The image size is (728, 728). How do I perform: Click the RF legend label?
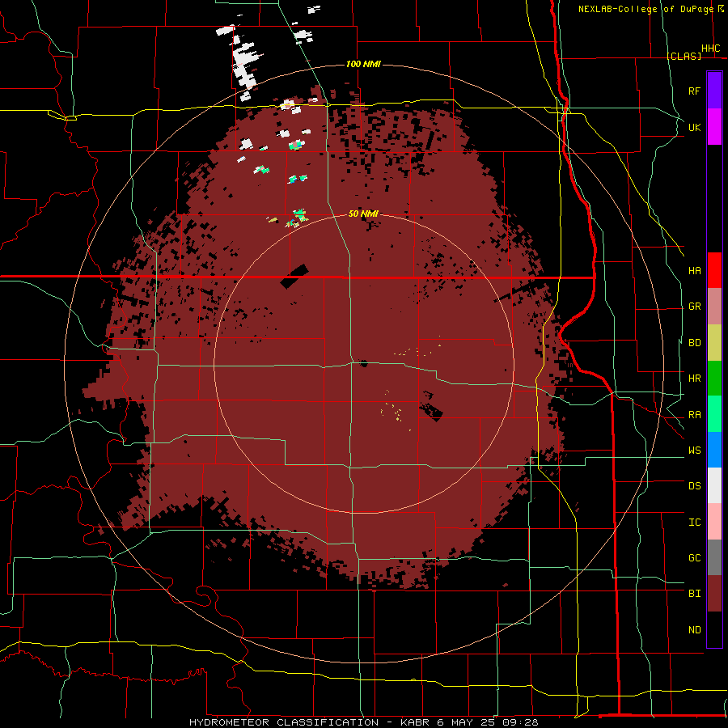click(694, 91)
